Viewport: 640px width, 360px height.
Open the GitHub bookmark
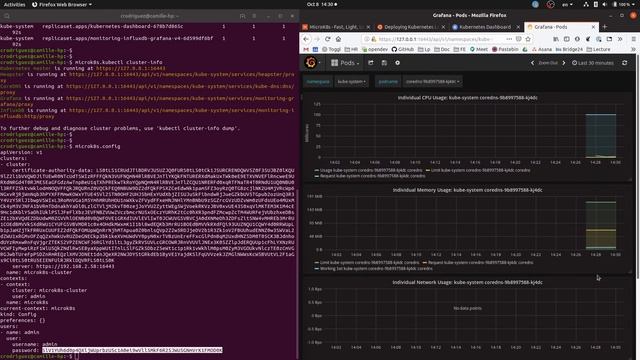pyautogui.click(x=403, y=49)
